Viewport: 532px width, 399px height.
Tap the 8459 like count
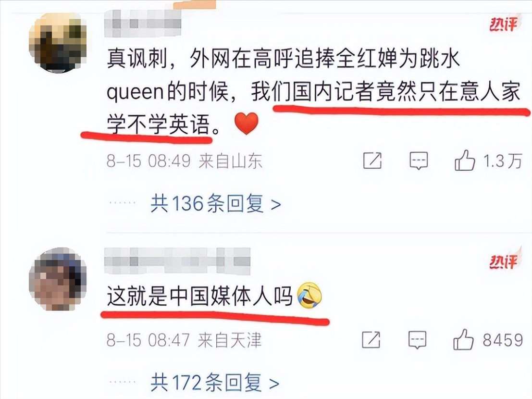point(503,340)
